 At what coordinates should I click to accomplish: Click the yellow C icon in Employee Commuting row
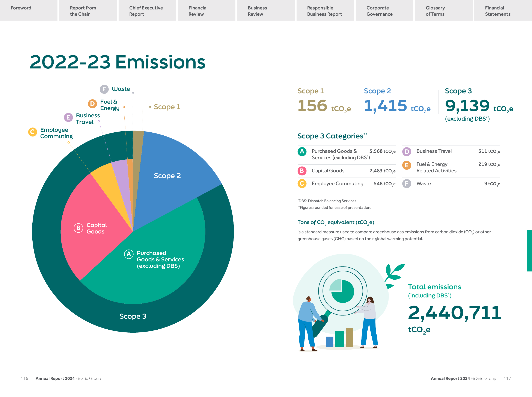click(302, 184)
